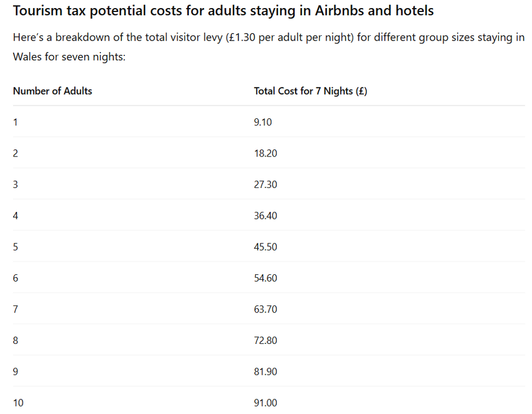Click the 27.30 total cost value
This screenshot has width=532, height=414.
pos(265,185)
